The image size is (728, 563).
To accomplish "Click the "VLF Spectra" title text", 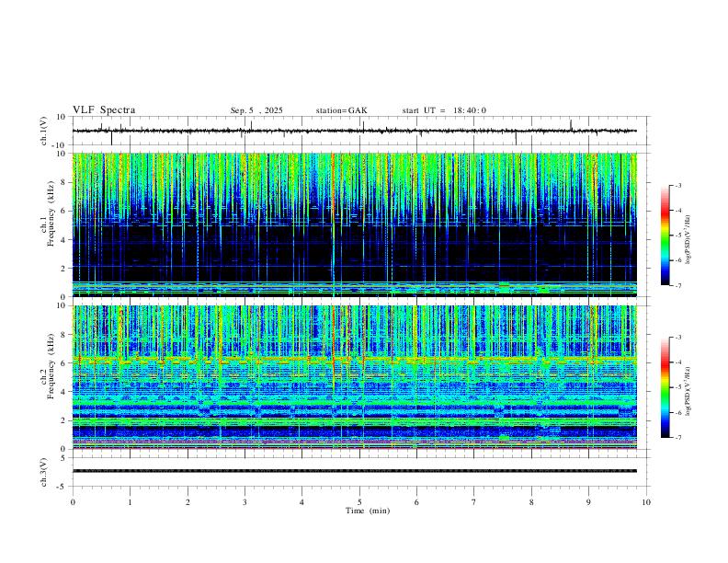I will [x=104, y=110].
